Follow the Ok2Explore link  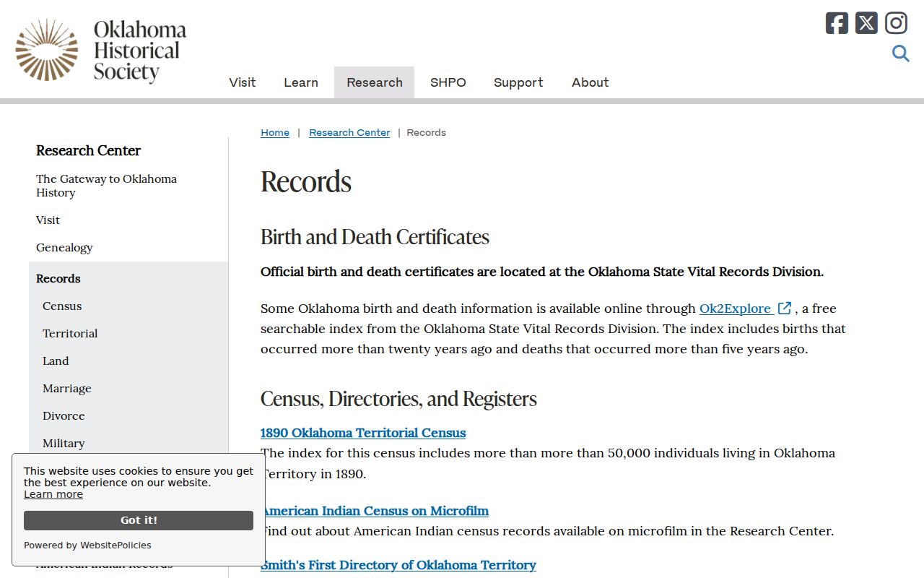click(x=736, y=309)
